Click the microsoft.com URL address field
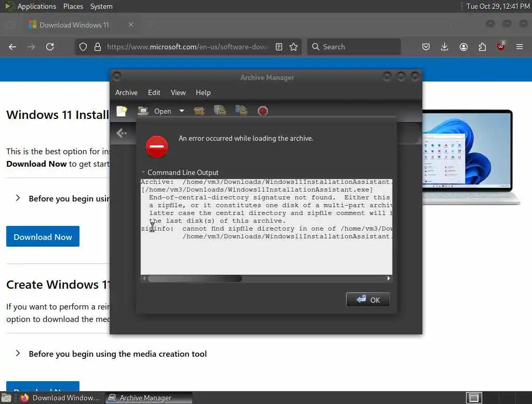 point(188,47)
